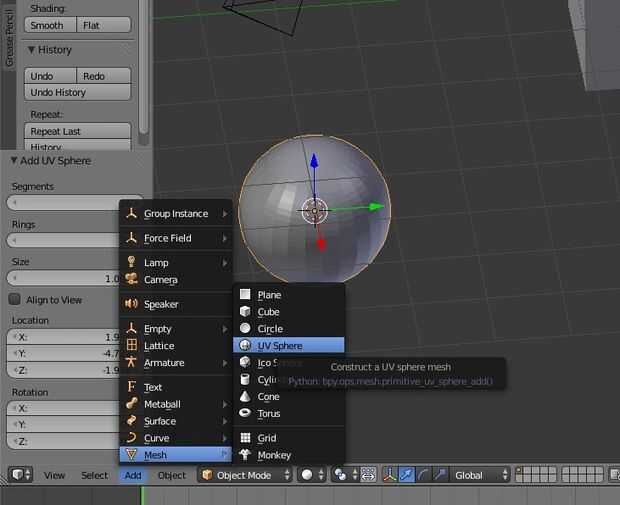Click the Plane primitive icon

(245, 294)
